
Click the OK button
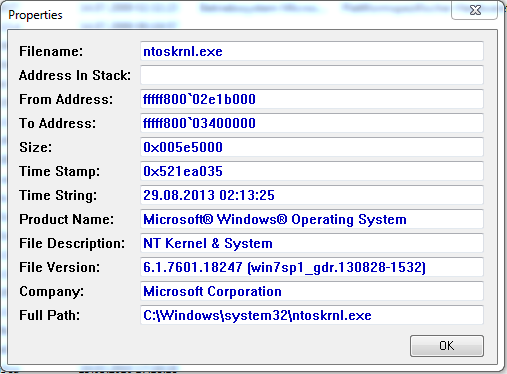click(x=447, y=346)
